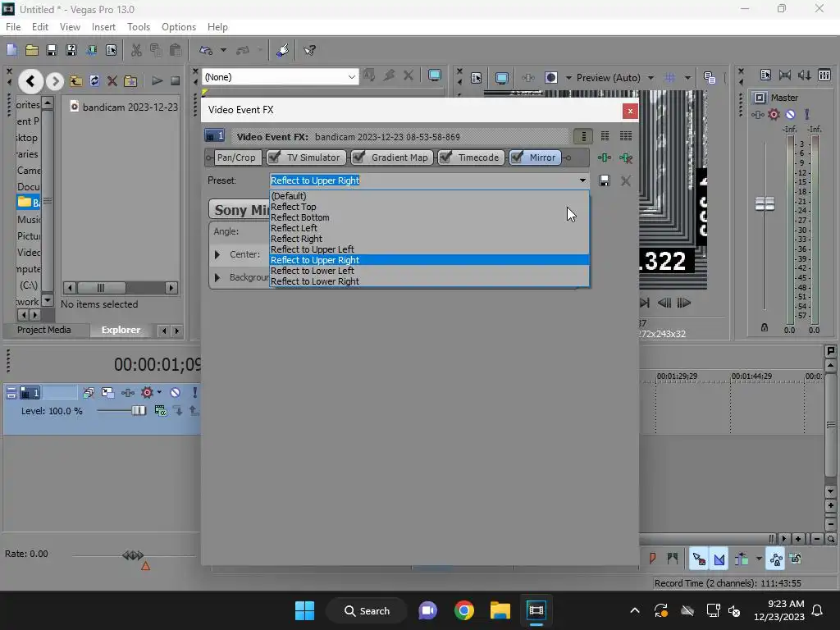Click the Delete Preset X icon
Viewport: 840px width, 630px height.
tap(626, 180)
